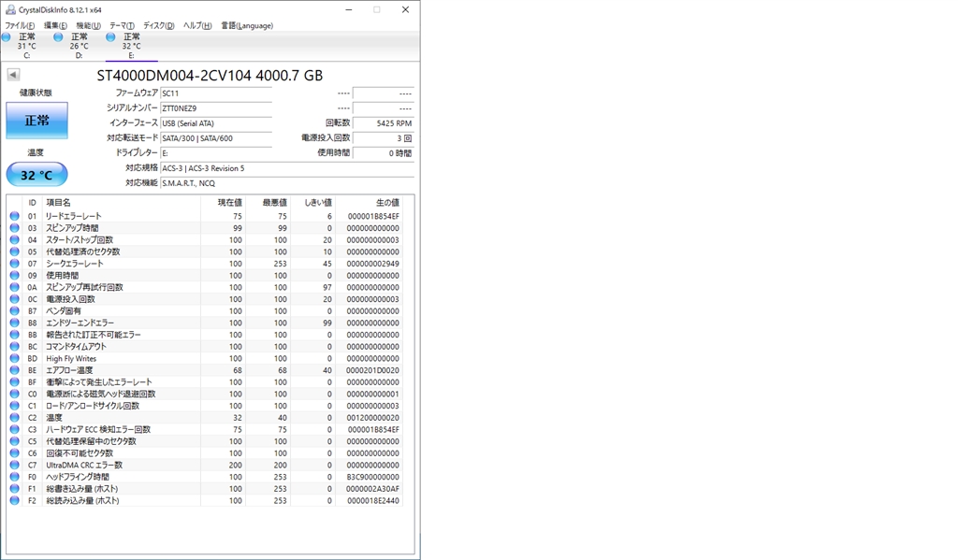Image resolution: width=958 pixels, height=560 pixels.
Task: Click status icon for UltraDMA CRC エラー数 row
Action: [15, 465]
